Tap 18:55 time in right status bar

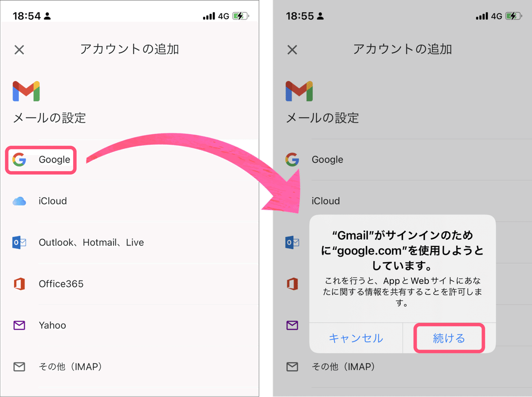pos(300,16)
